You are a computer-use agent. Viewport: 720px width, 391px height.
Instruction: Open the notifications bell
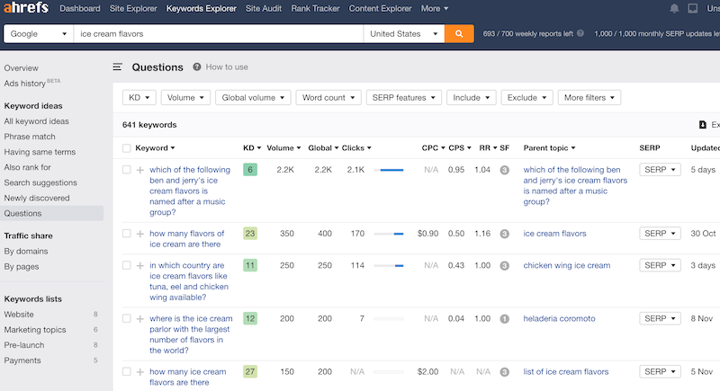pyautogui.click(x=674, y=8)
